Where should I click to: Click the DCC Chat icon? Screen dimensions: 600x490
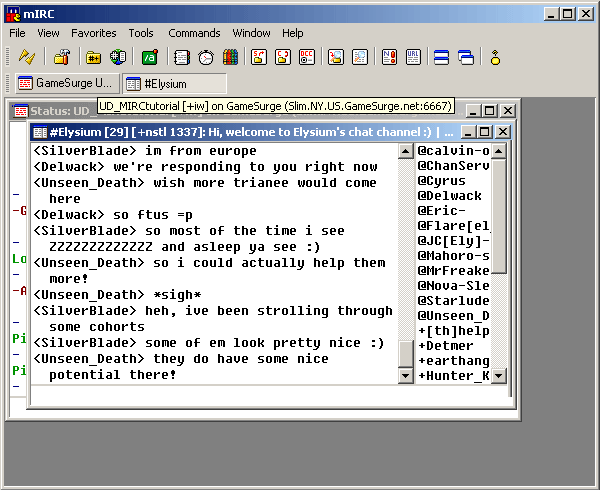click(x=283, y=57)
